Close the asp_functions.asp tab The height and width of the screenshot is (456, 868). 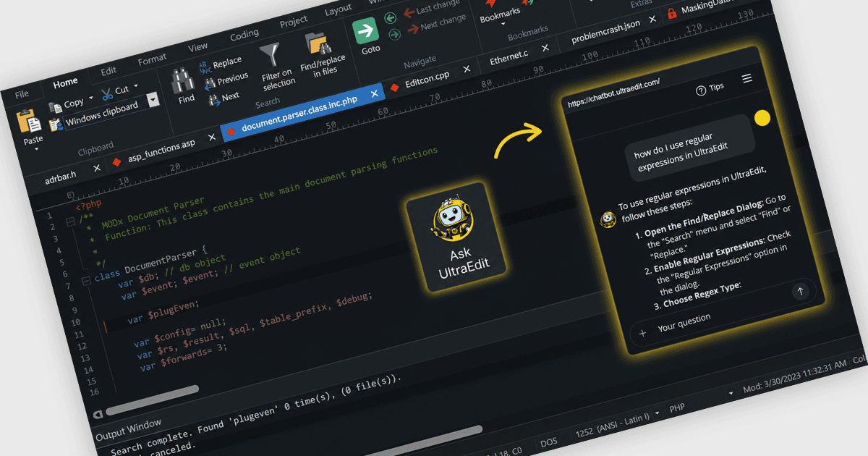(x=212, y=137)
